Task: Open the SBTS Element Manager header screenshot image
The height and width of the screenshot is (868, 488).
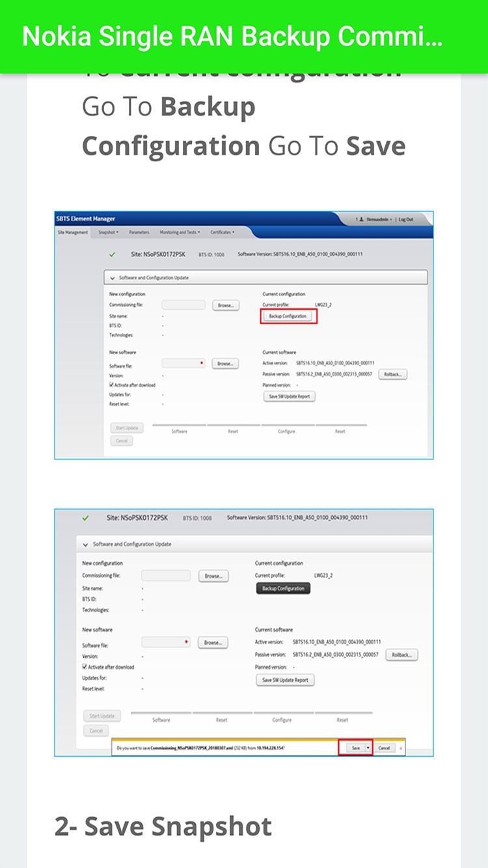Action: click(x=244, y=334)
